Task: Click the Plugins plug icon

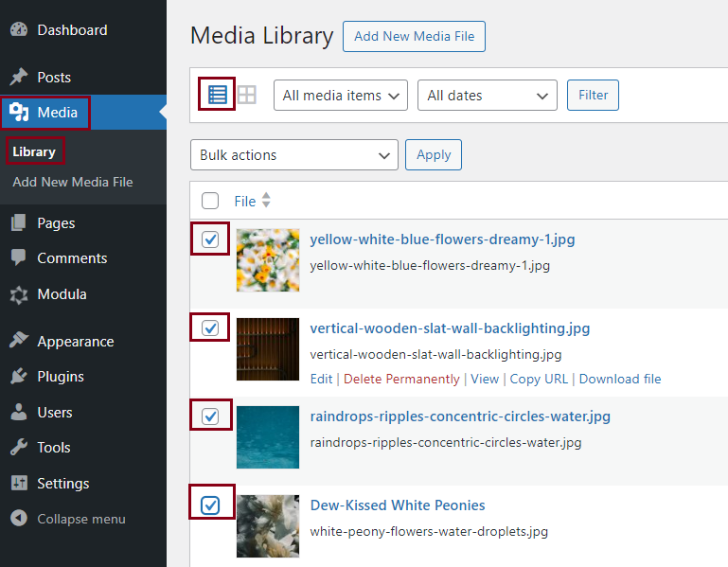Action: 19,377
